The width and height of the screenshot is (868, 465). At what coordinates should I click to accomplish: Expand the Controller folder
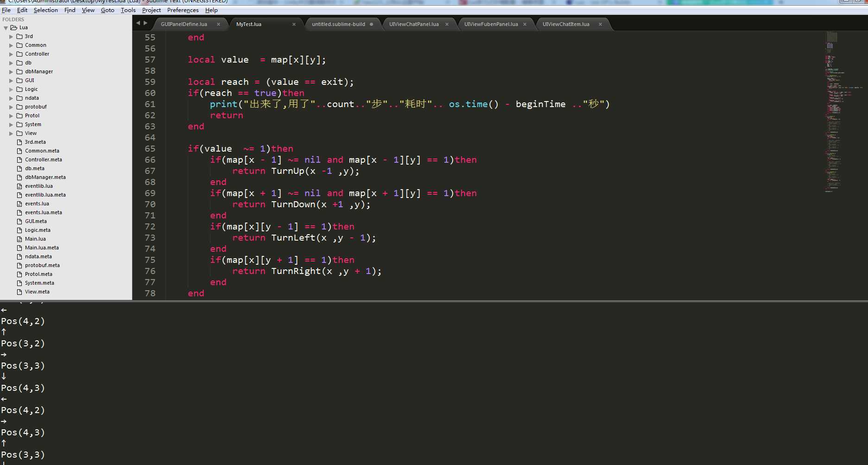tap(11, 54)
